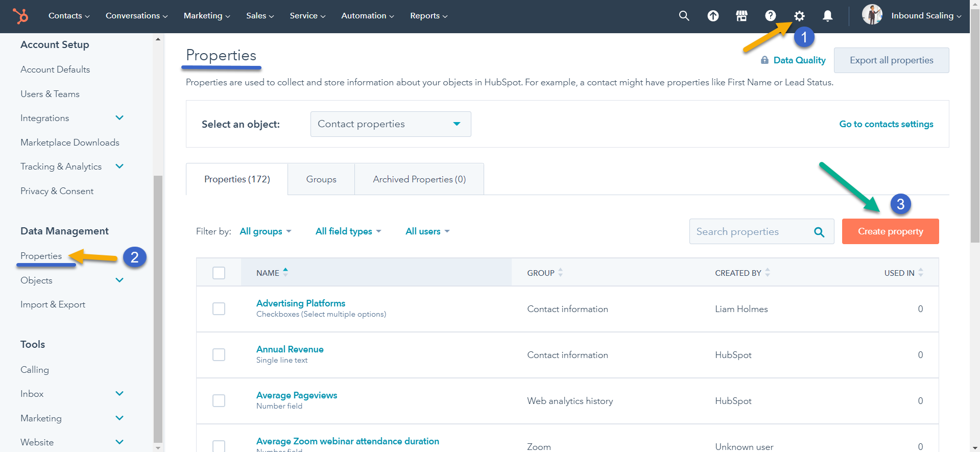Sort by GROUP column arrows
Image resolution: width=980 pixels, height=452 pixels.
tap(560, 272)
